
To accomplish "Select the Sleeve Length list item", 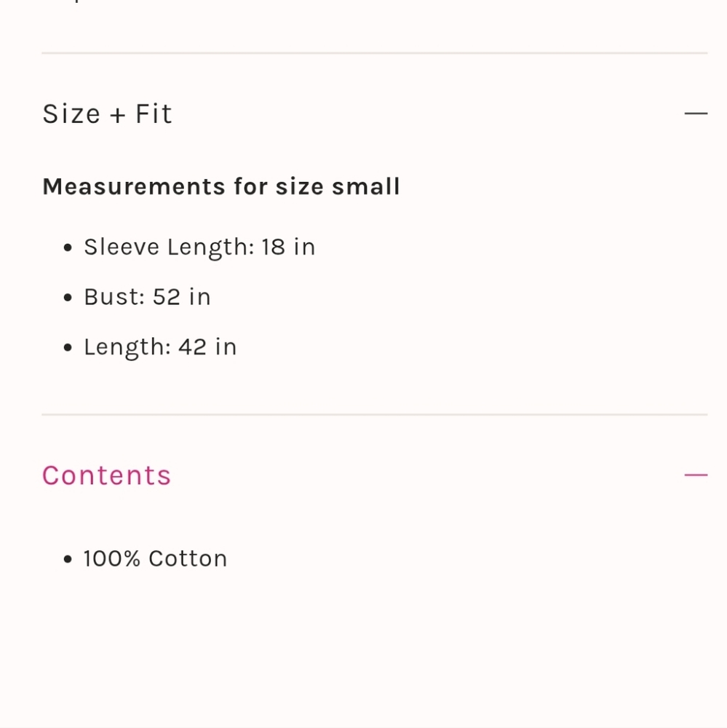I will point(199,247).
